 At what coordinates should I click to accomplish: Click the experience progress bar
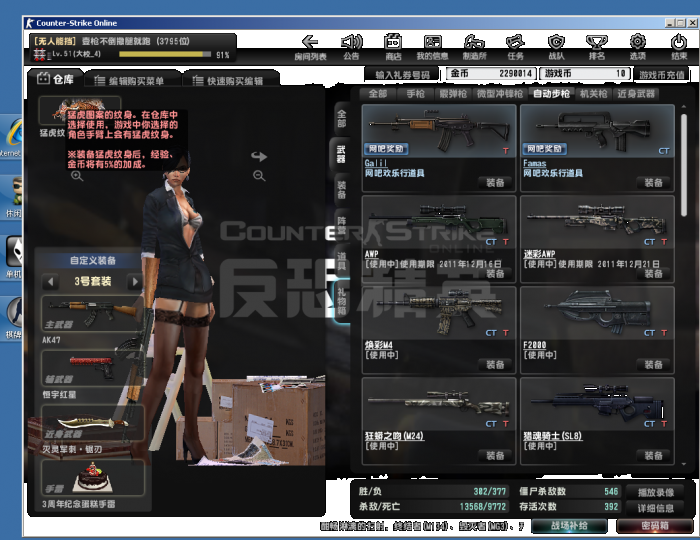tap(165, 54)
